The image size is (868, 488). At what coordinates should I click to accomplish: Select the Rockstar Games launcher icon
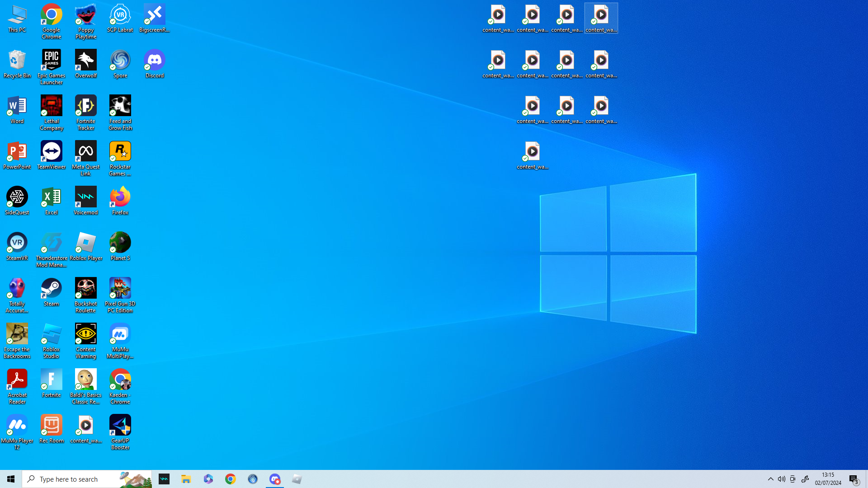[120, 159]
